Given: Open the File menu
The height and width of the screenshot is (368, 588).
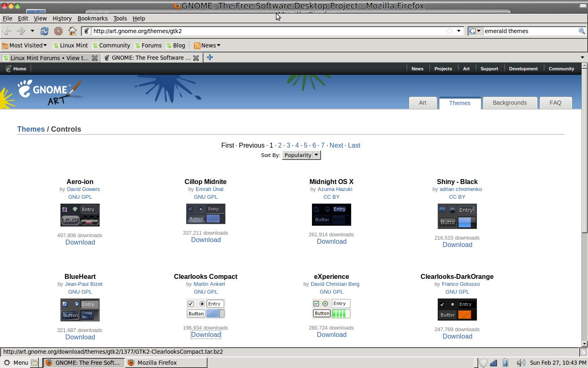Looking at the screenshot, I should click(x=7, y=18).
